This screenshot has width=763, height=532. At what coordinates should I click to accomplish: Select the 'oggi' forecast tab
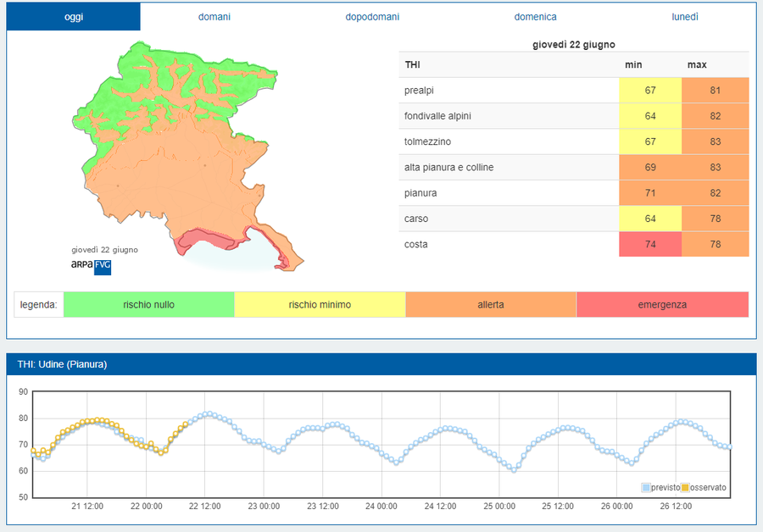74,17
